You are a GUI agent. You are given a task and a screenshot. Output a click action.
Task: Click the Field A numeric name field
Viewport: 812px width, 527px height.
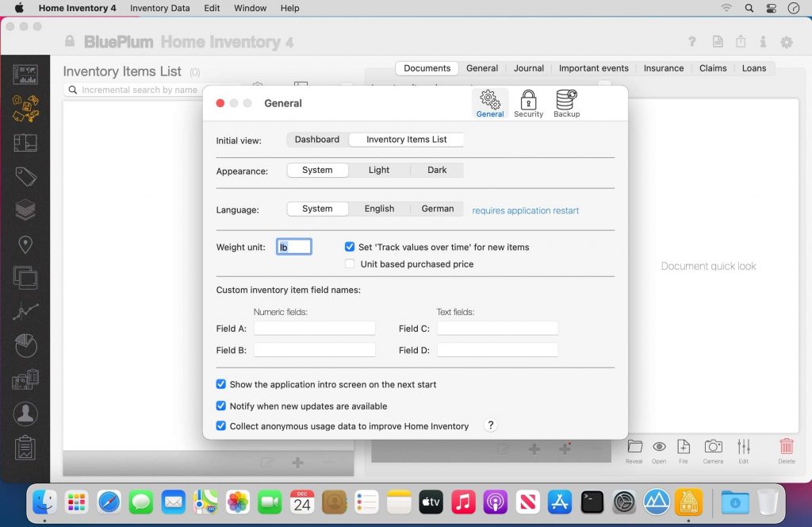pyautogui.click(x=314, y=329)
